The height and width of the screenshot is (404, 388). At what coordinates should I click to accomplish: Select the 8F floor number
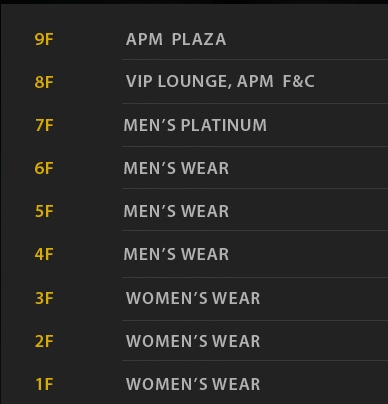(44, 82)
